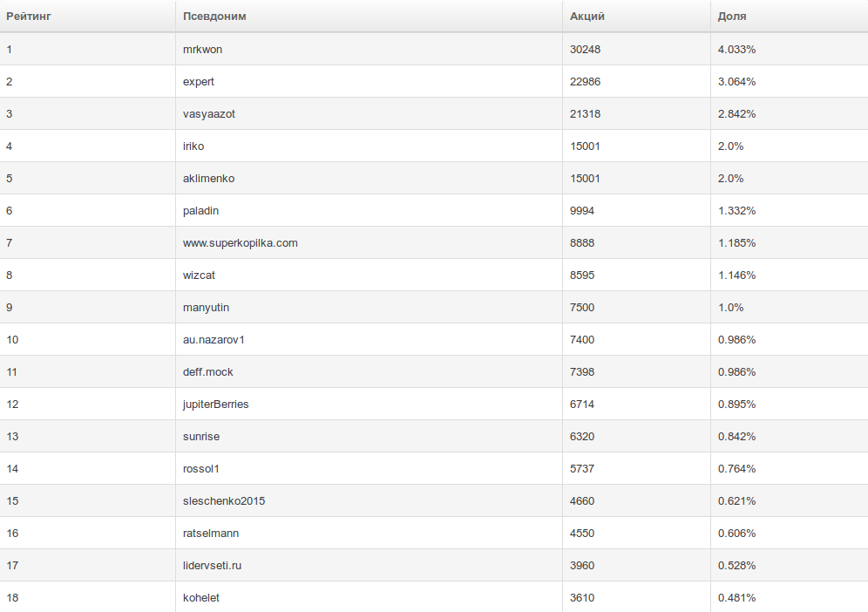Image resolution: width=868 pixels, height=612 pixels.
Task: Select the nickname au.nazarov1
Action: coord(214,340)
